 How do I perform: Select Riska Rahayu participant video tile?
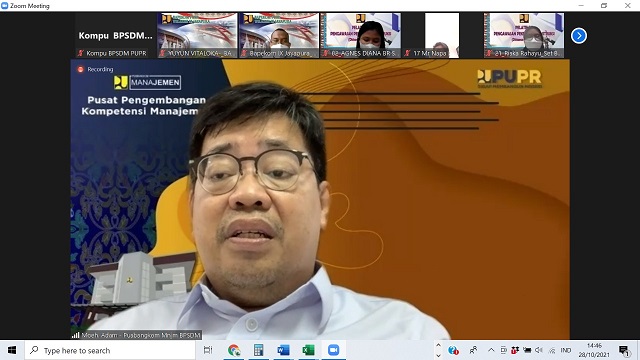[524, 35]
